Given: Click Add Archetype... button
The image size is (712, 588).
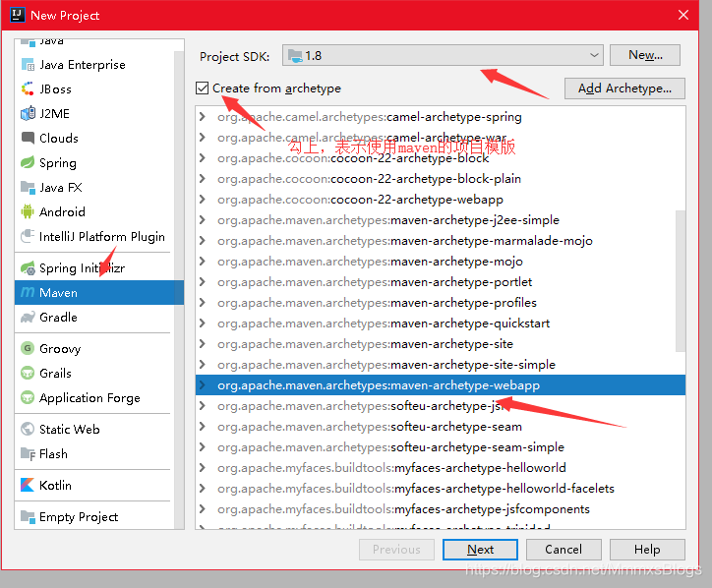Looking at the screenshot, I should (x=624, y=88).
